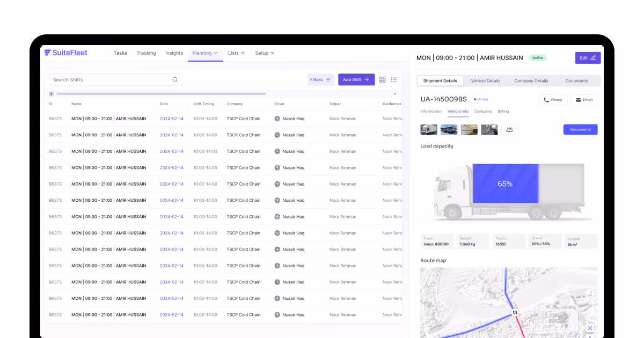Image resolution: width=644 pixels, height=338 pixels.
Task: Expand the Planning dropdown menu
Action: [205, 53]
